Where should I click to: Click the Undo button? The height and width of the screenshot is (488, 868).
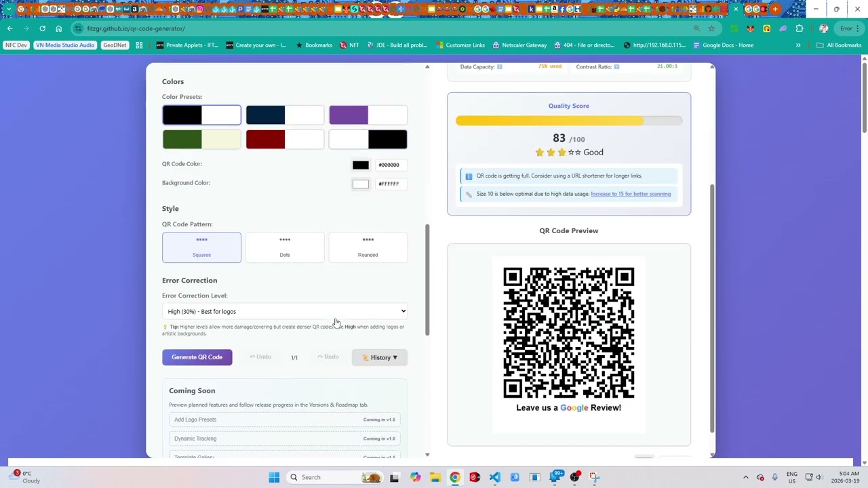click(260, 357)
